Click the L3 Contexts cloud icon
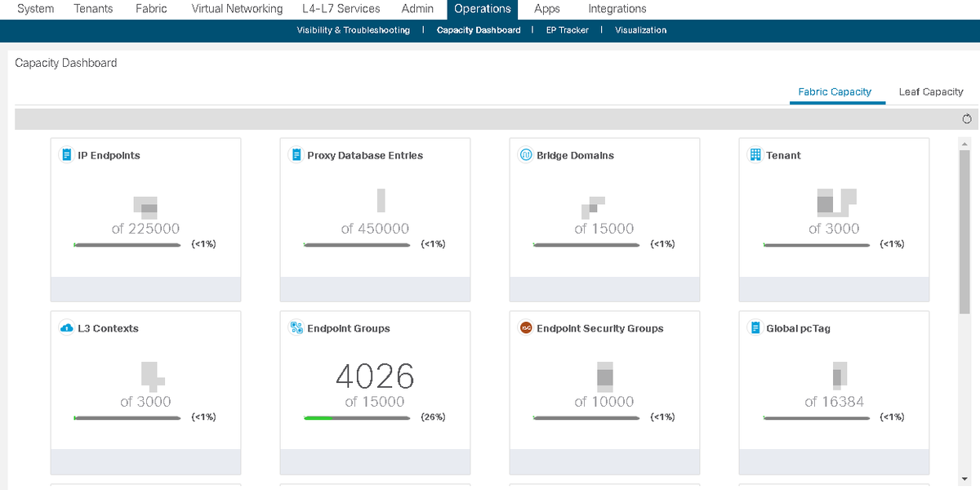The width and height of the screenshot is (980, 490). click(67, 328)
